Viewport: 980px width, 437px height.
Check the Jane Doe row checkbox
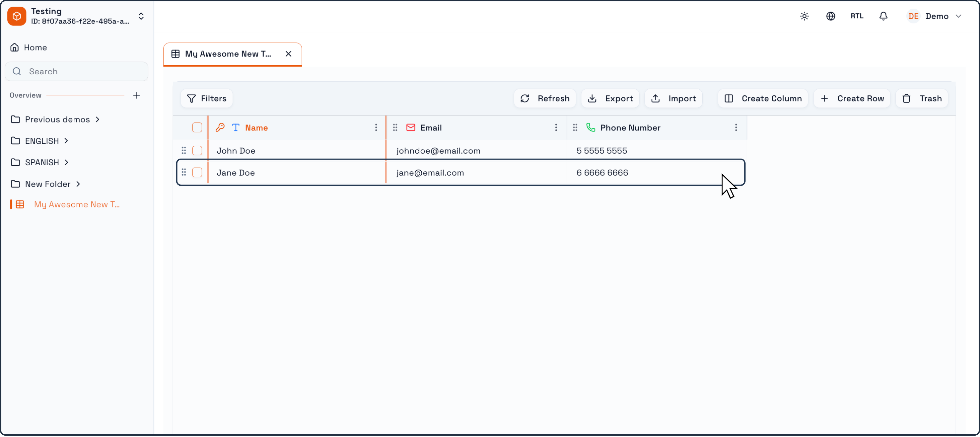click(x=197, y=173)
